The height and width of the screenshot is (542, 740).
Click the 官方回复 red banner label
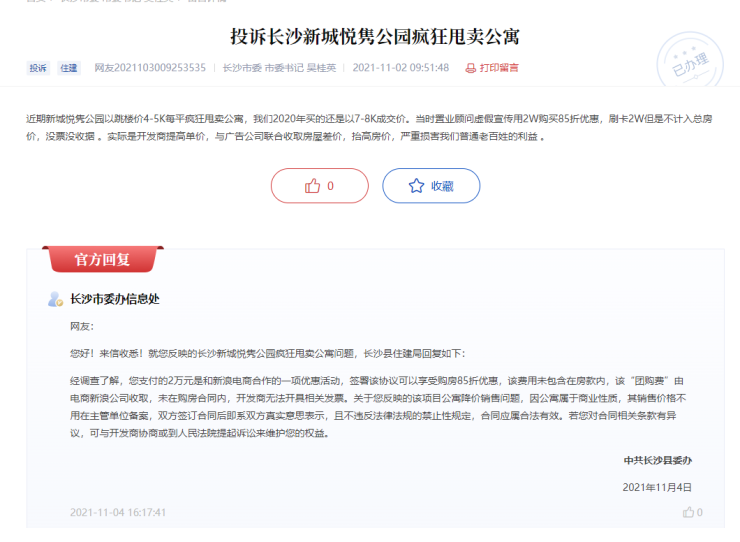(102, 259)
